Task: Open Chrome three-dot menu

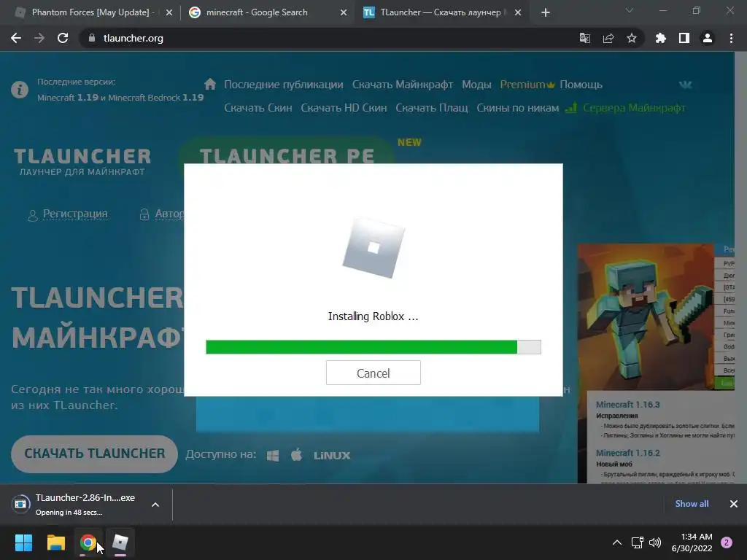Action: (731, 38)
